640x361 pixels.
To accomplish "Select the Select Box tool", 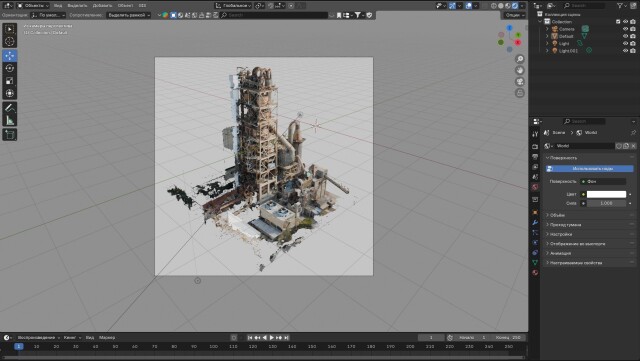I will click(x=9, y=29).
